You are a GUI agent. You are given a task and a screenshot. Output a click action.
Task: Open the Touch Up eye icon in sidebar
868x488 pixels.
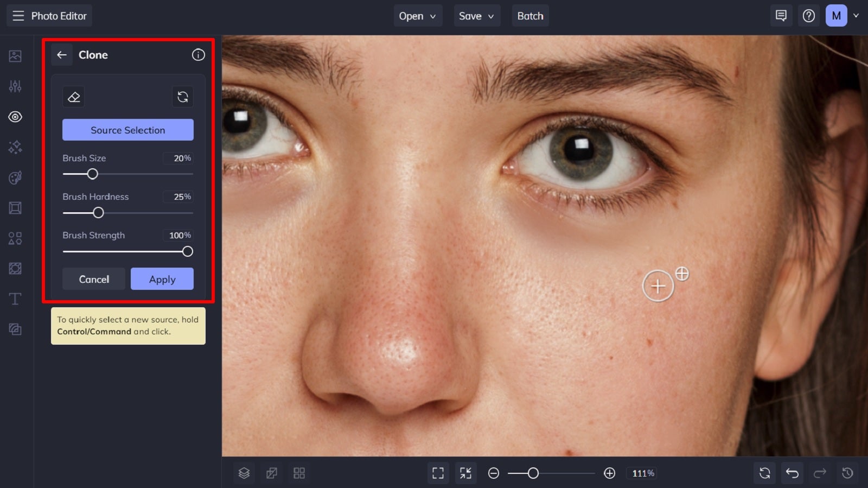click(x=15, y=117)
